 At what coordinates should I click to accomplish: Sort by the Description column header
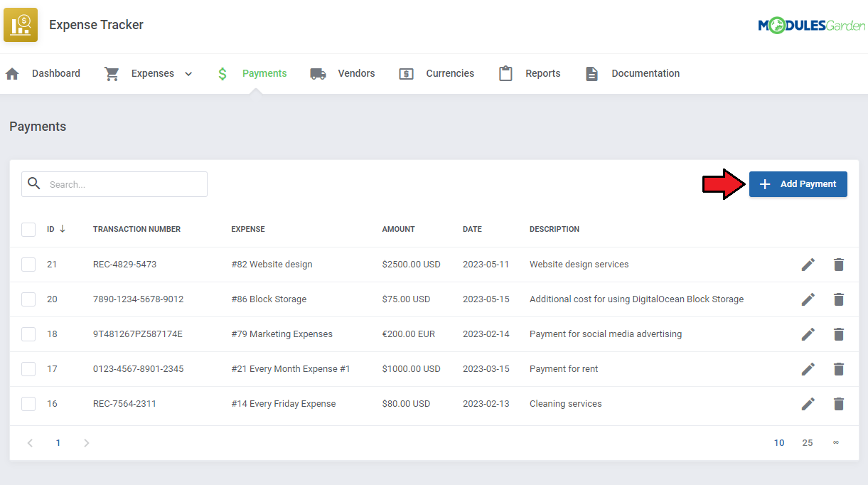[554, 229]
